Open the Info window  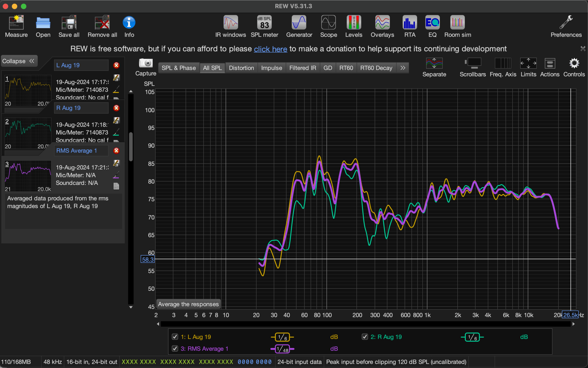pyautogui.click(x=129, y=26)
